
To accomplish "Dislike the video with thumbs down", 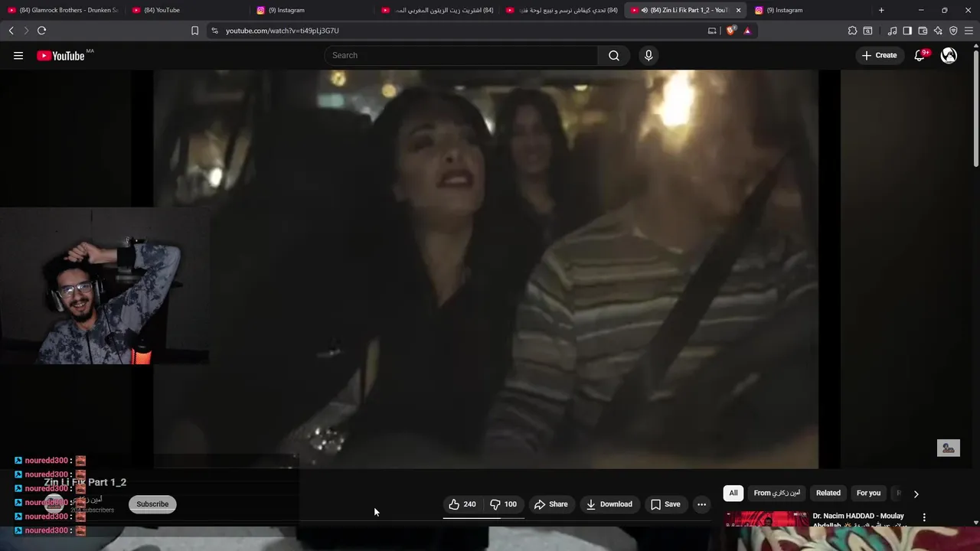I will 505,504.
